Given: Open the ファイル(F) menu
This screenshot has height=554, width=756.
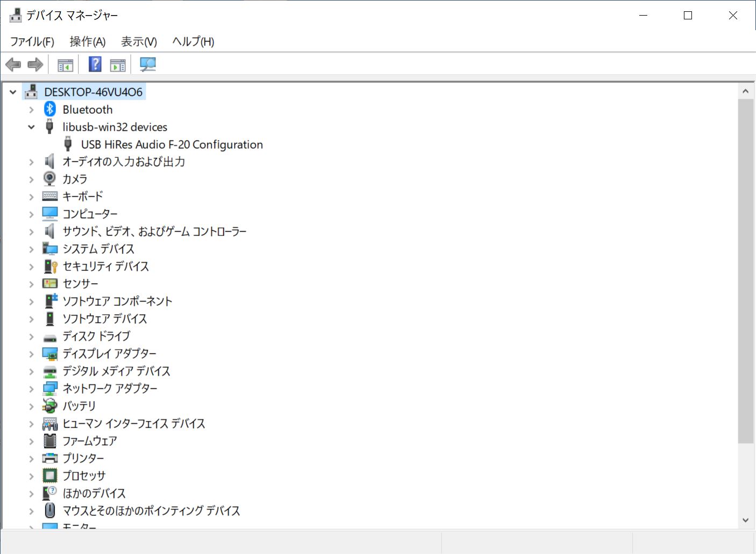Looking at the screenshot, I should [32, 41].
